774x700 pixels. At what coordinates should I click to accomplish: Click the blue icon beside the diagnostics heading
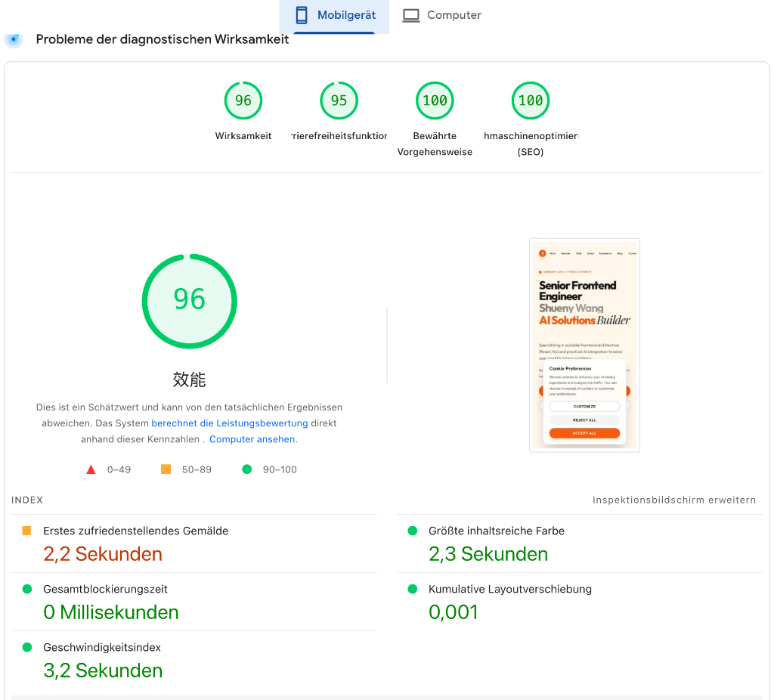13,39
